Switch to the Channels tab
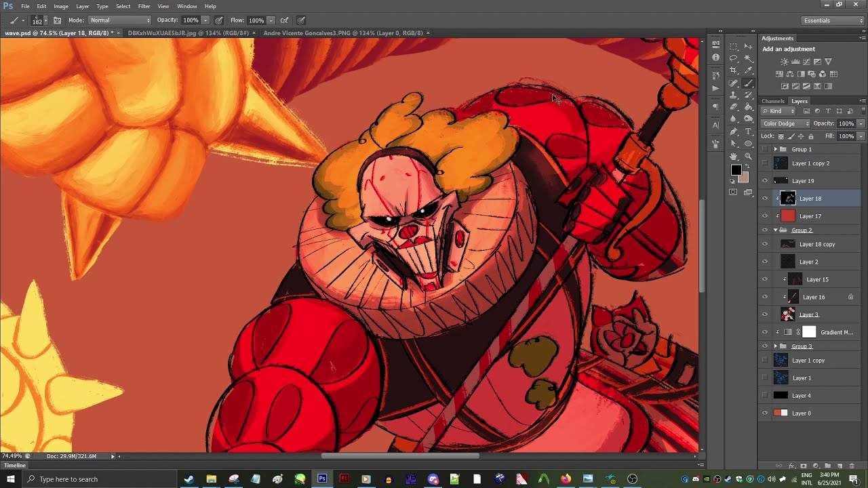Screen dimensions: 868x488 click(772, 101)
